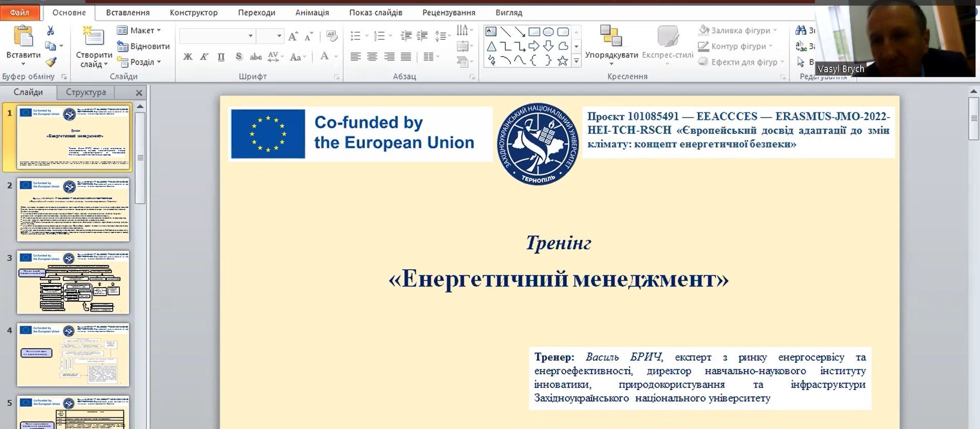The image size is (980, 429).
Task: Switch to the Анімація tab
Action: 312,12
